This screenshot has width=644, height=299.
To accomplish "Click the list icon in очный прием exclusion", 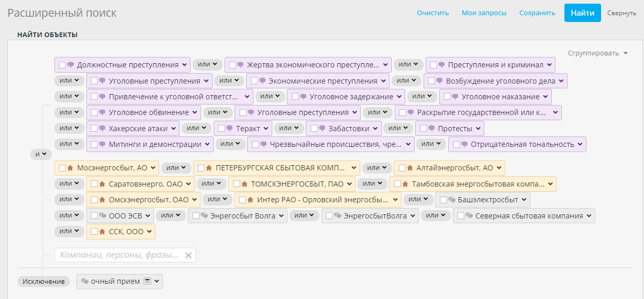I will click(148, 281).
